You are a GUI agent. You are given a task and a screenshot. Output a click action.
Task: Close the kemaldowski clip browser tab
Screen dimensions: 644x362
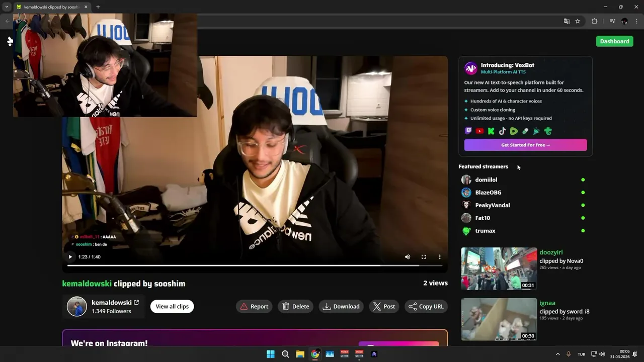click(x=86, y=7)
